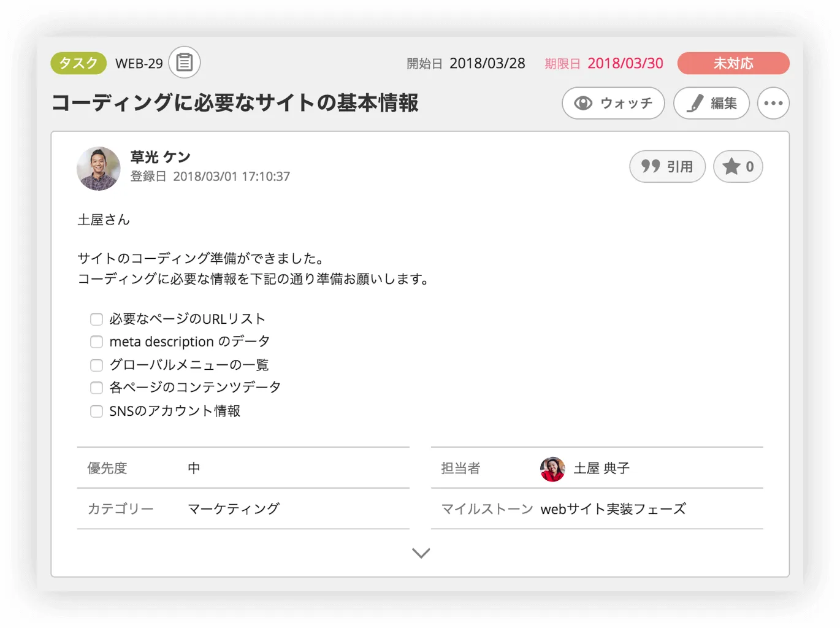Check グローバルメニューの一覧 checkbox
The height and width of the screenshot is (628, 840).
(x=96, y=366)
